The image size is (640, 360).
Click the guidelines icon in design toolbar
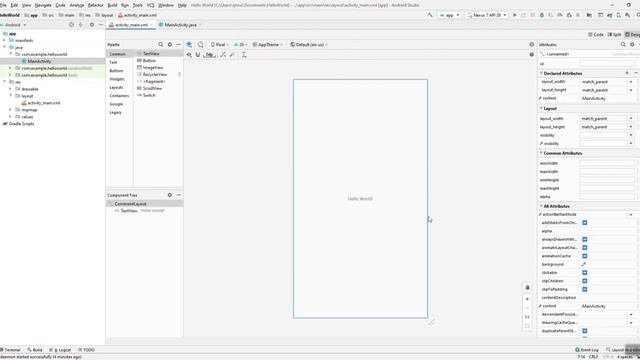coord(244,55)
